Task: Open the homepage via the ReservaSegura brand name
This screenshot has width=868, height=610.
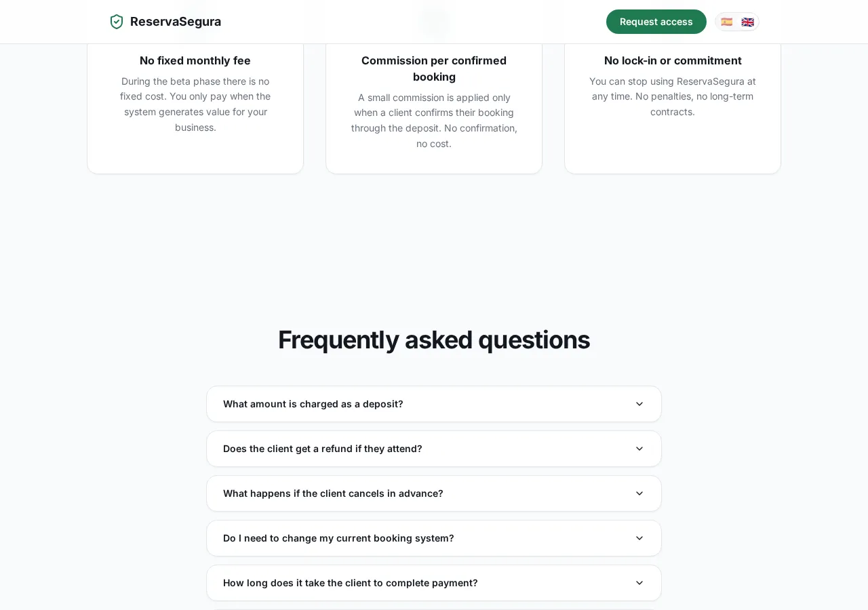Action: click(x=175, y=22)
